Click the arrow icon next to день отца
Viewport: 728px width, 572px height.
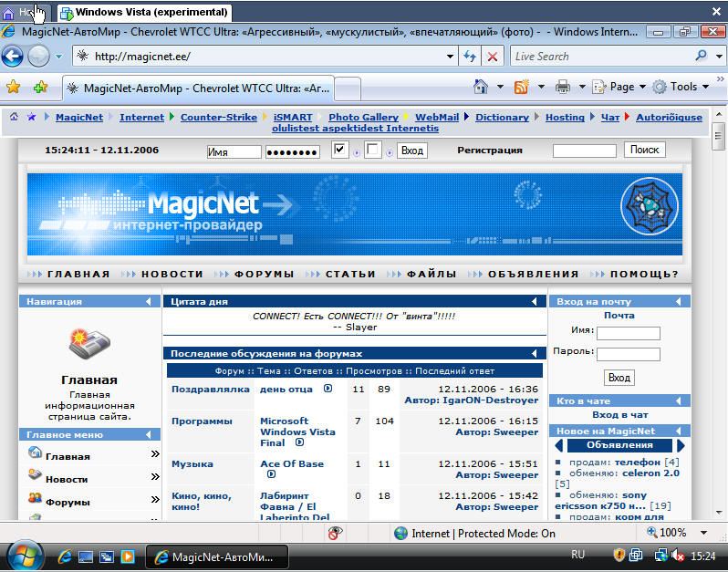(x=328, y=388)
